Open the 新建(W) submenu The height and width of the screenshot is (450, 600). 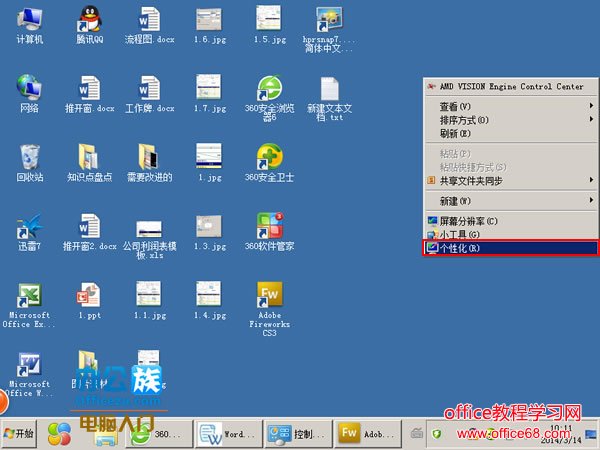click(x=511, y=201)
